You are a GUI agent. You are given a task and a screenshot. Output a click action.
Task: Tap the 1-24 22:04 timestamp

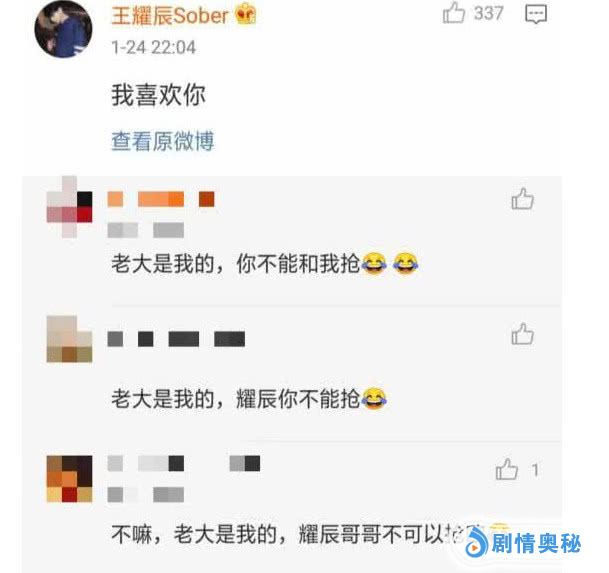(153, 48)
